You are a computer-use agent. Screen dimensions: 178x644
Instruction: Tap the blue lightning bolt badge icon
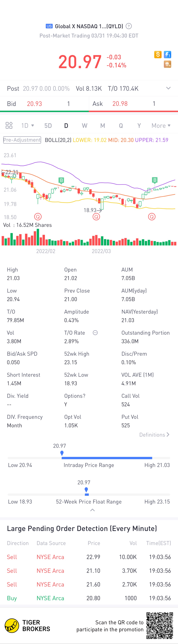pos(168,55)
